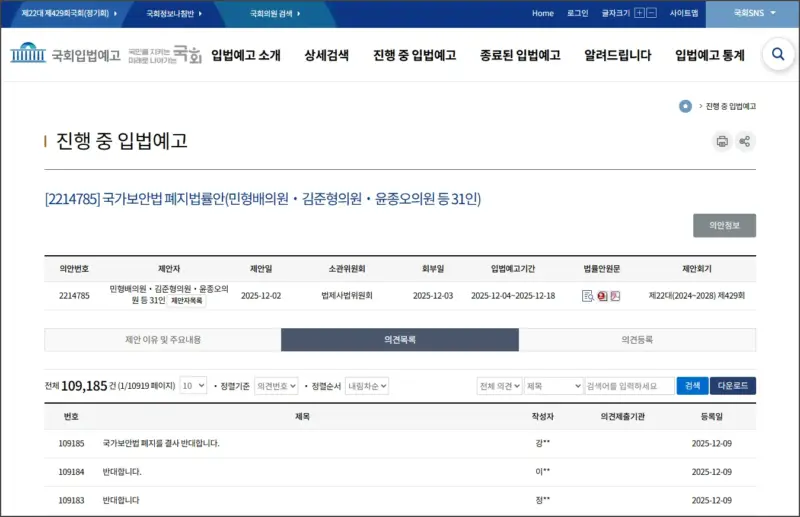Click the 제22대(2024~2028) 제429회 cell
800x517 pixels.
point(696,296)
